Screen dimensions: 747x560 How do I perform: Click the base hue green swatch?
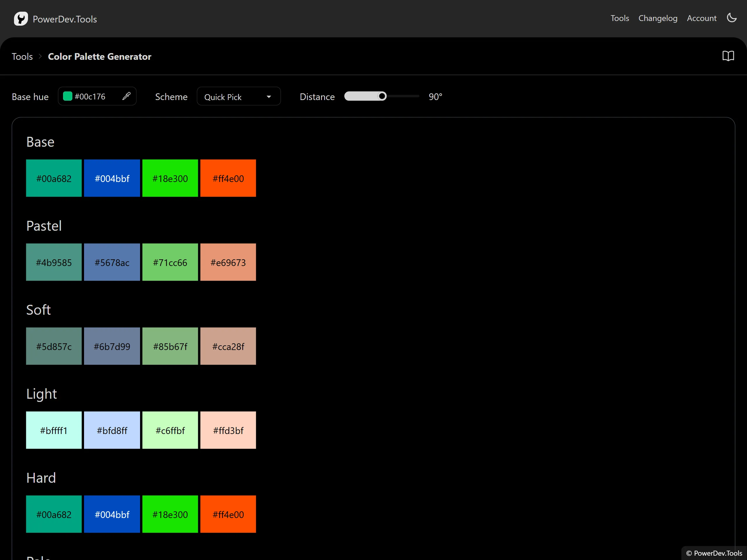coord(67,96)
